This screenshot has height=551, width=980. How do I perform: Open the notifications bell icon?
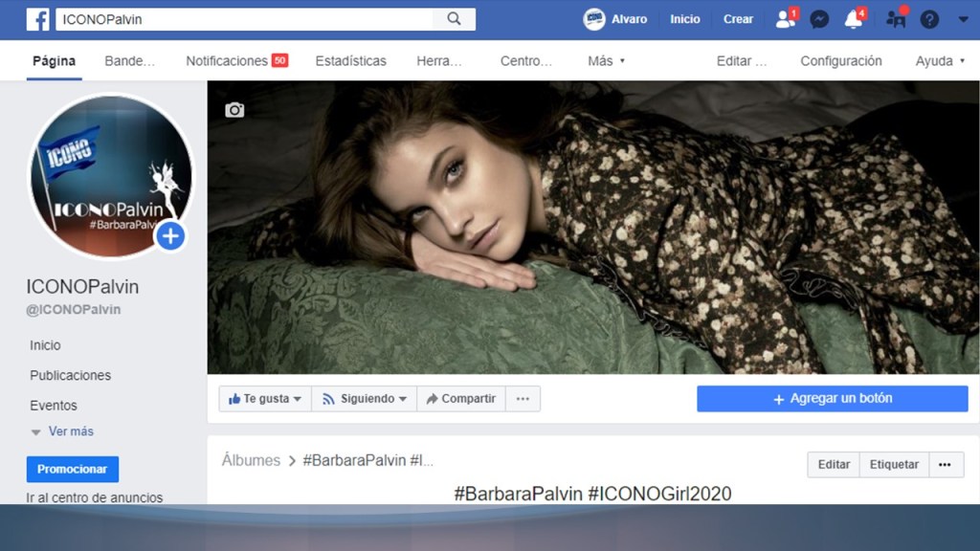tap(853, 19)
